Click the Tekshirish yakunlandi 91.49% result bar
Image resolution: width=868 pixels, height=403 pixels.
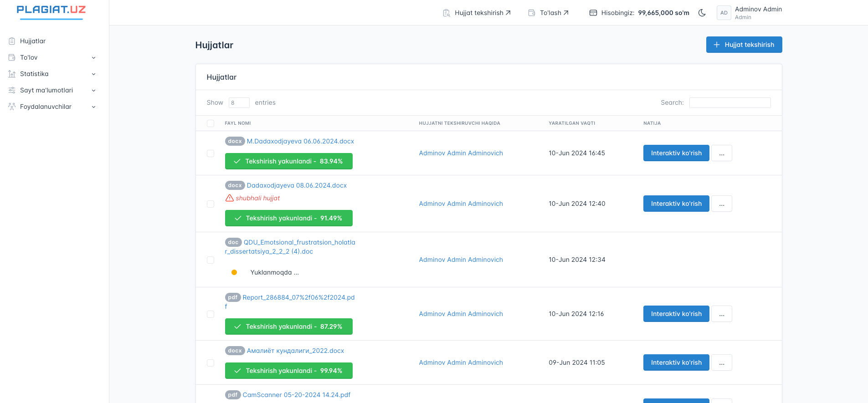pyautogui.click(x=289, y=218)
